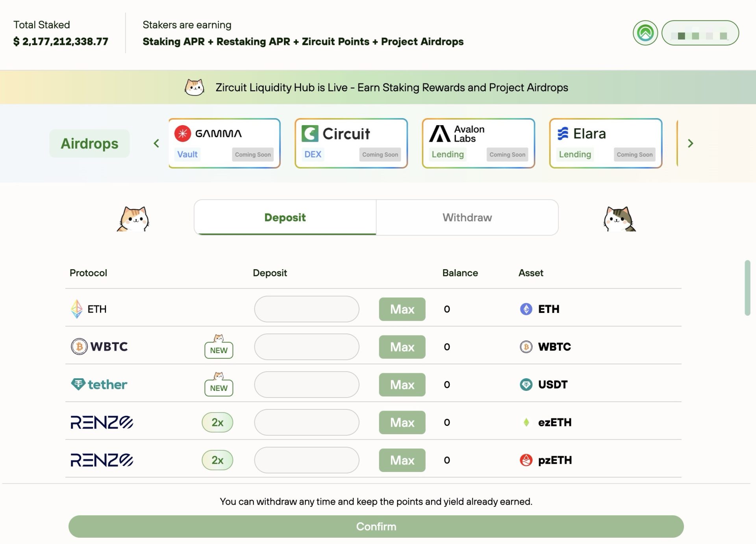Click the pzETH asset label
Image resolution: width=756 pixels, height=544 pixels.
click(x=555, y=460)
